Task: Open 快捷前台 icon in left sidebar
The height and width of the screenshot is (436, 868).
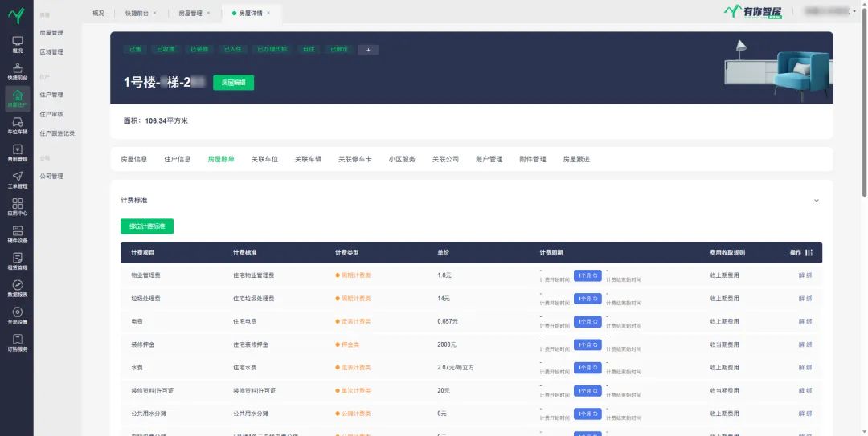Action: point(17,71)
